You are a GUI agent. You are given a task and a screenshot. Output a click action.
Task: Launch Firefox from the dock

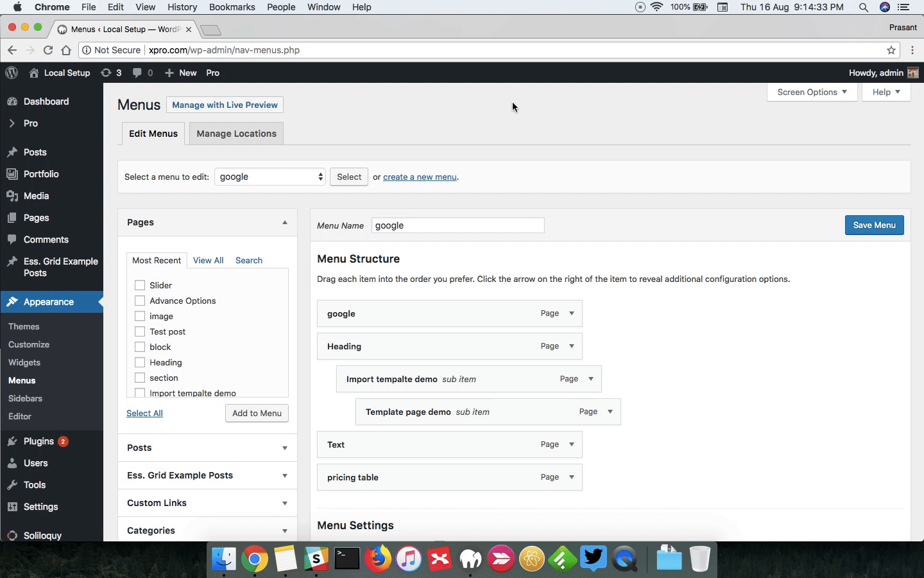[x=378, y=558]
